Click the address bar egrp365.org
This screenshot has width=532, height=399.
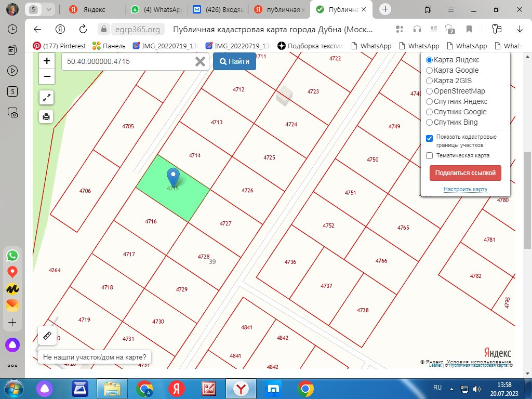137,30
